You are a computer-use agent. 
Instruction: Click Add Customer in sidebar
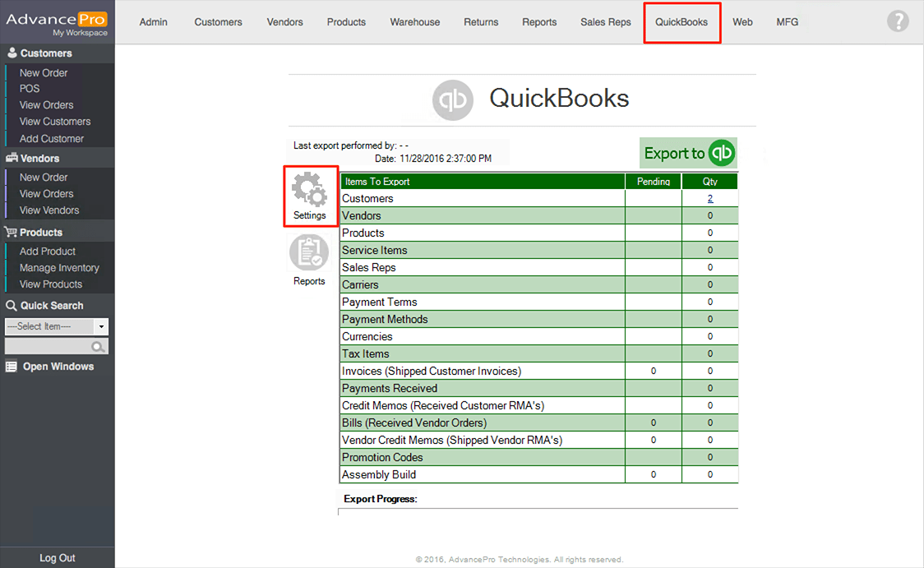51,138
